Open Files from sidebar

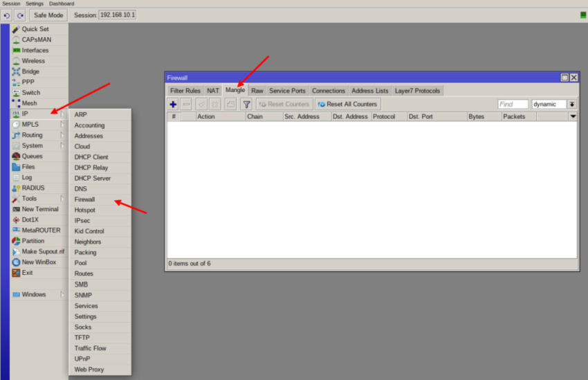[x=39, y=167]
